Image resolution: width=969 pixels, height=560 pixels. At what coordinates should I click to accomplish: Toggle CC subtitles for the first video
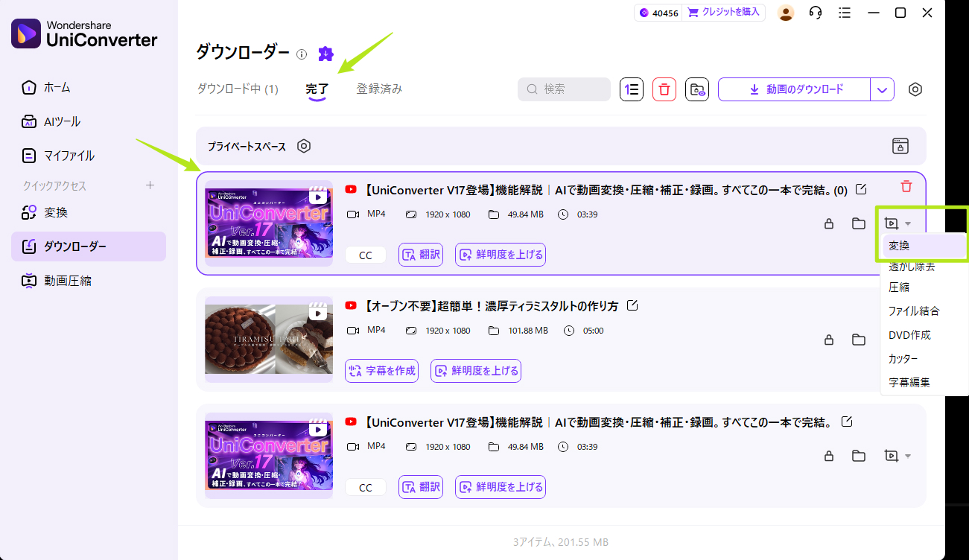365,254
